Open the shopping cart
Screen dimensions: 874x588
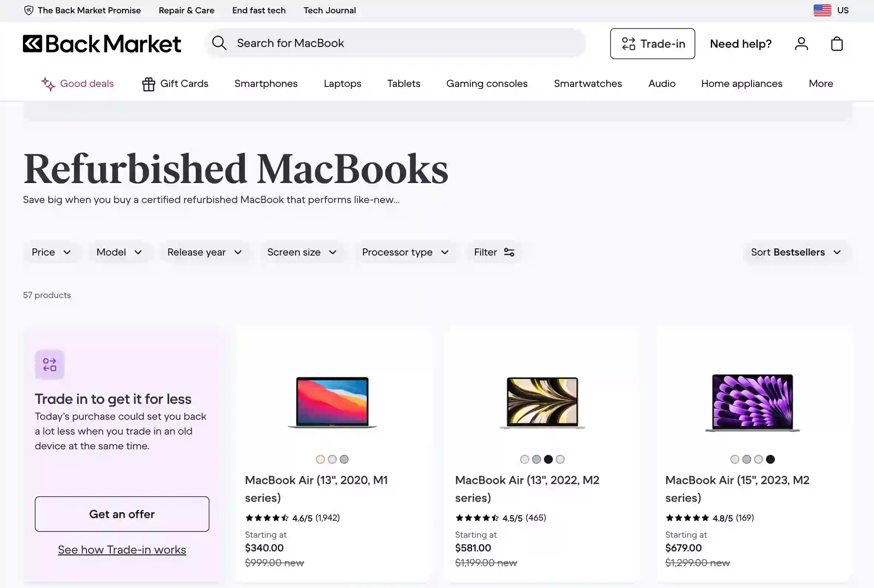pyautogui.click(x=837, y=44)
